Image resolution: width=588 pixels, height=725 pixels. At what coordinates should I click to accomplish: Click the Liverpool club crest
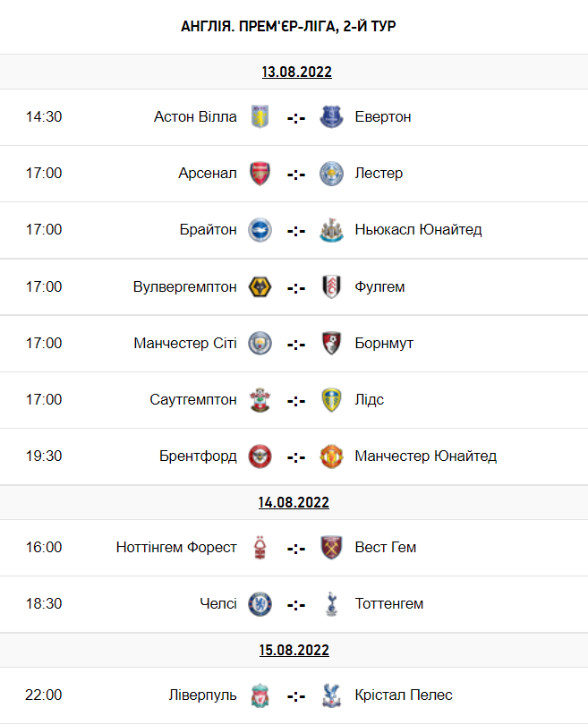(x=260, y=695)
